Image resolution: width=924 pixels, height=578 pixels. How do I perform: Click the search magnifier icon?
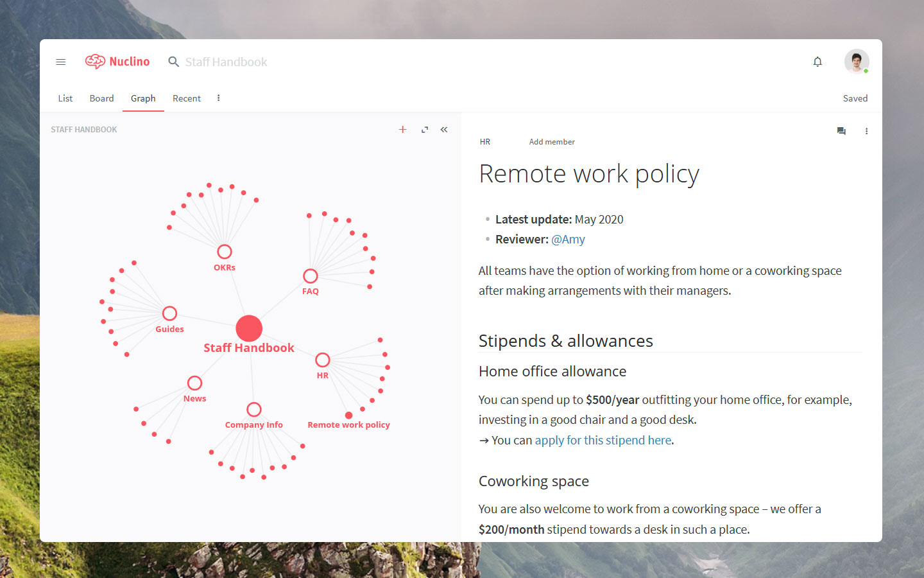(173, 62)
